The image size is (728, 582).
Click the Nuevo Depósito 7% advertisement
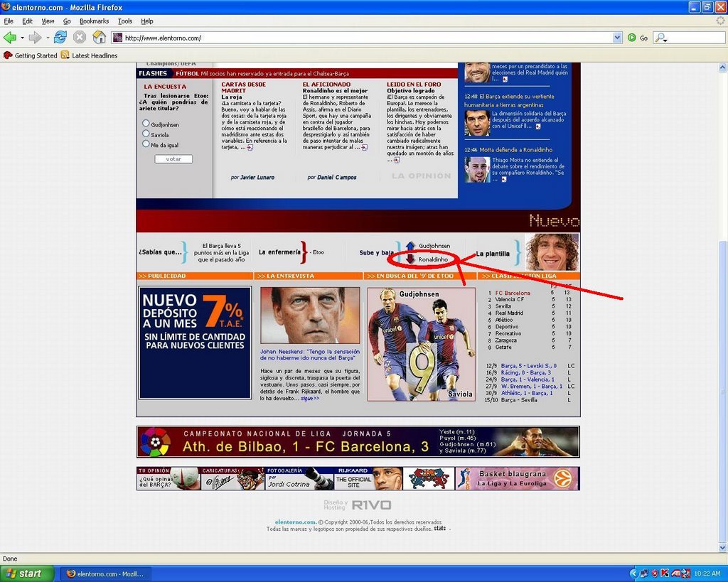(x=195, y=343)
